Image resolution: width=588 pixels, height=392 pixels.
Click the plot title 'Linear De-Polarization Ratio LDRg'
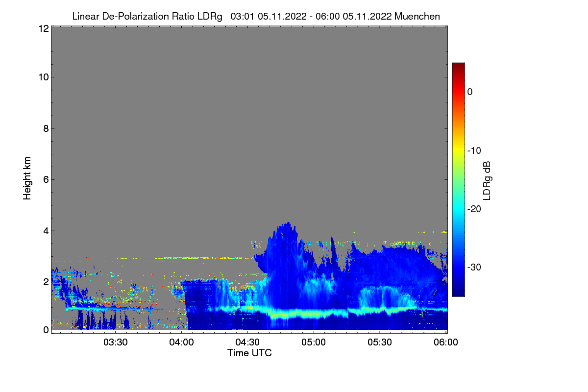147,16
